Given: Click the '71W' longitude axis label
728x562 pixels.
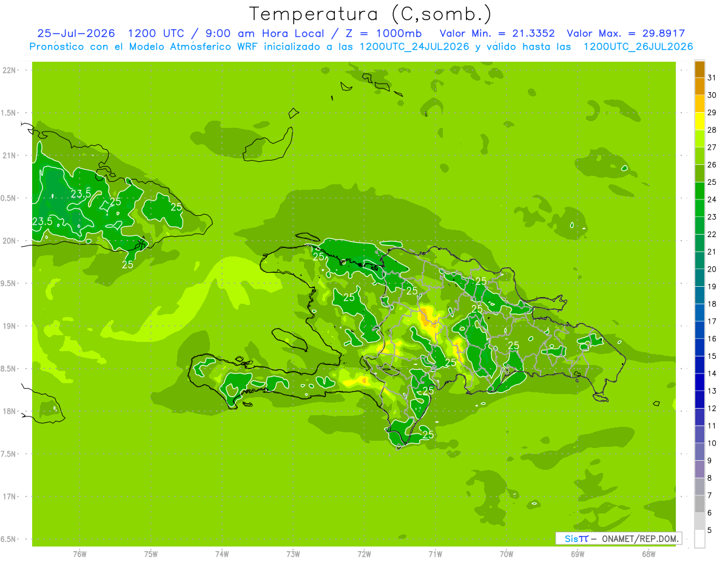Looking at the screenshot, I should 435,554.
